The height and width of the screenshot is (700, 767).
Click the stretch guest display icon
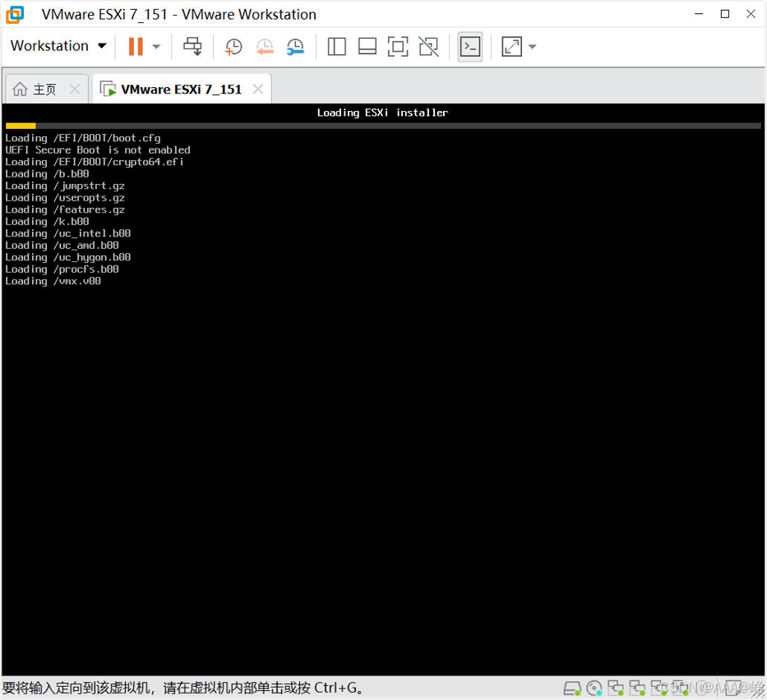[x=511, y=47]
